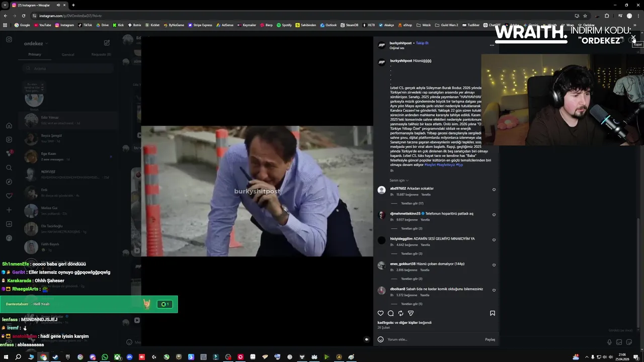
Task: Mute the tab via speaker icon
Action: pyautogui.click(x=58, y=5)
